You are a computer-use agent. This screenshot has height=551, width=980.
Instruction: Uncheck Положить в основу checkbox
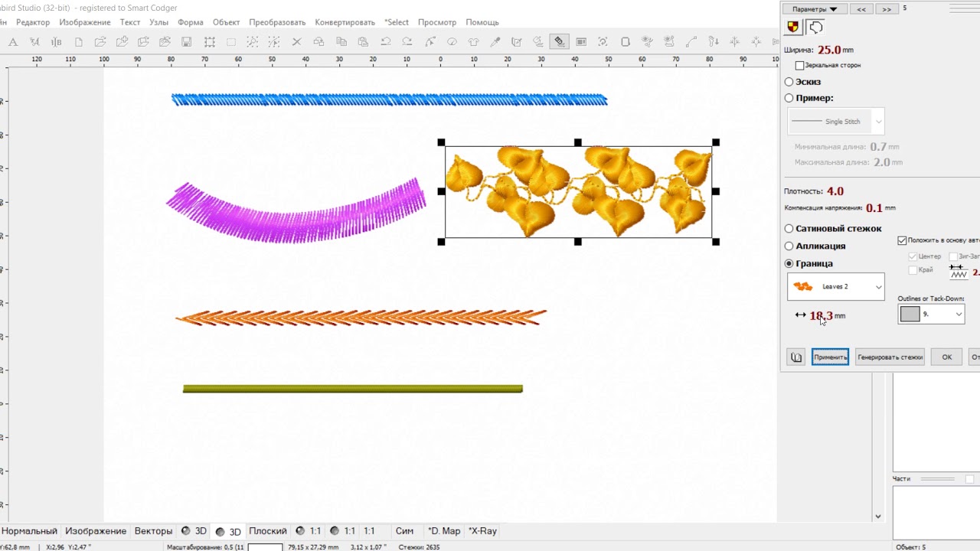[x=902, y=240]
